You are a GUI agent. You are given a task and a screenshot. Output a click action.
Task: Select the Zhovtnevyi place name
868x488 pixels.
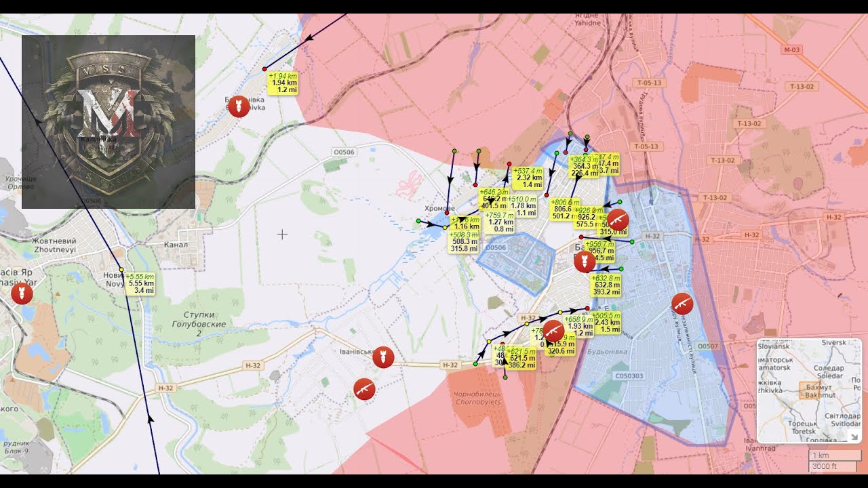54,249
